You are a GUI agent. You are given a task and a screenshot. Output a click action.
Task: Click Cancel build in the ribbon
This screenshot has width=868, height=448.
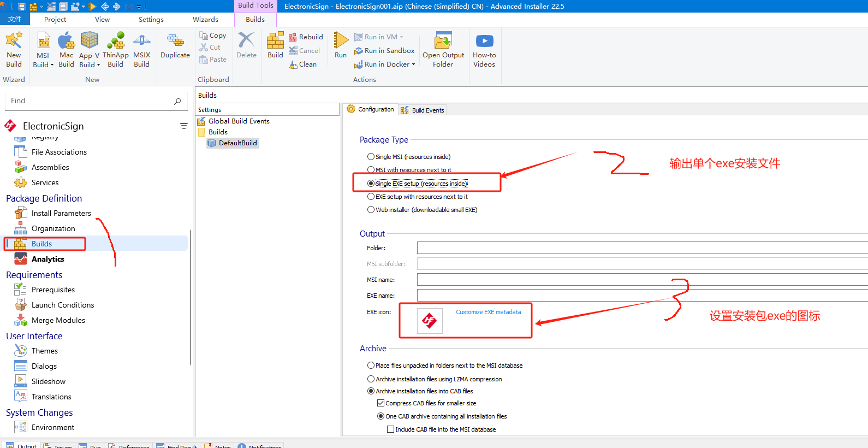305,50
